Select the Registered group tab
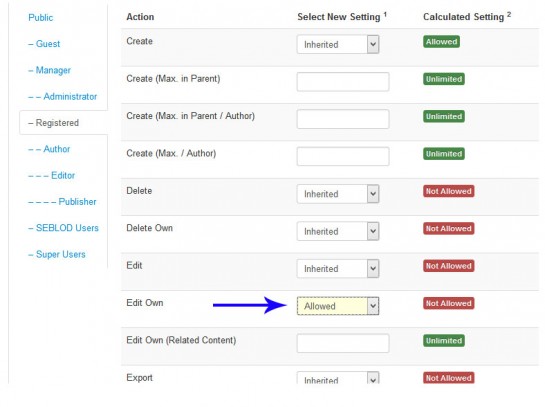 [54, 123]
